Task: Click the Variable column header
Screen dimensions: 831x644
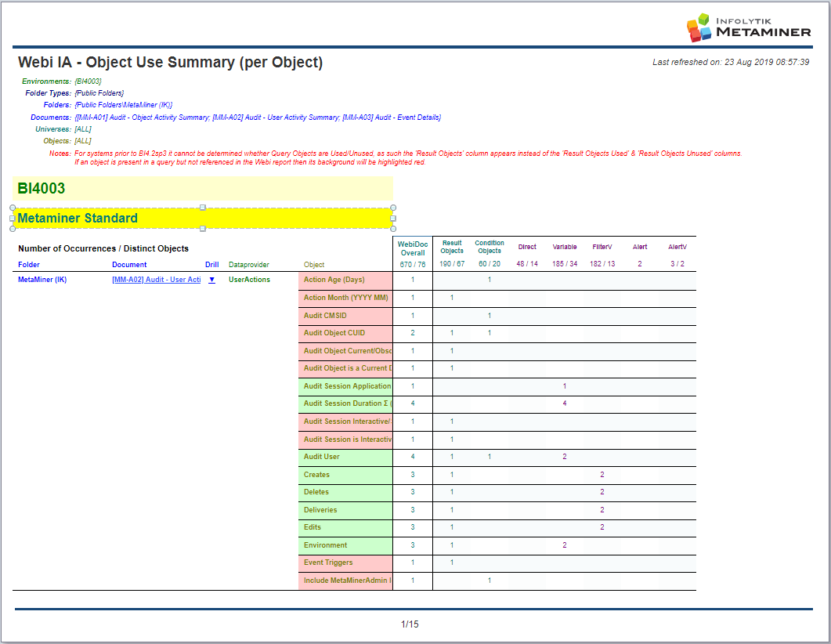Action: (565, 247)
